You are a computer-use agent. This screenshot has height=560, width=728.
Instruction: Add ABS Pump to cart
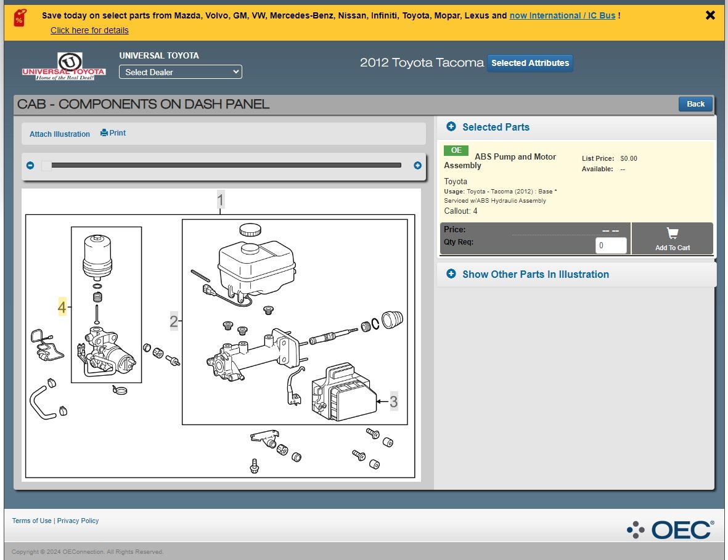673,238
